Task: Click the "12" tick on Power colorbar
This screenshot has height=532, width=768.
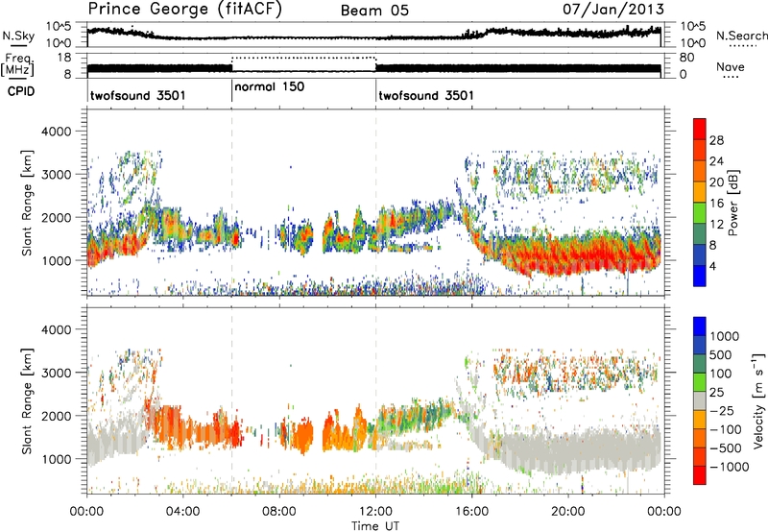Action: tap(716, 225)
